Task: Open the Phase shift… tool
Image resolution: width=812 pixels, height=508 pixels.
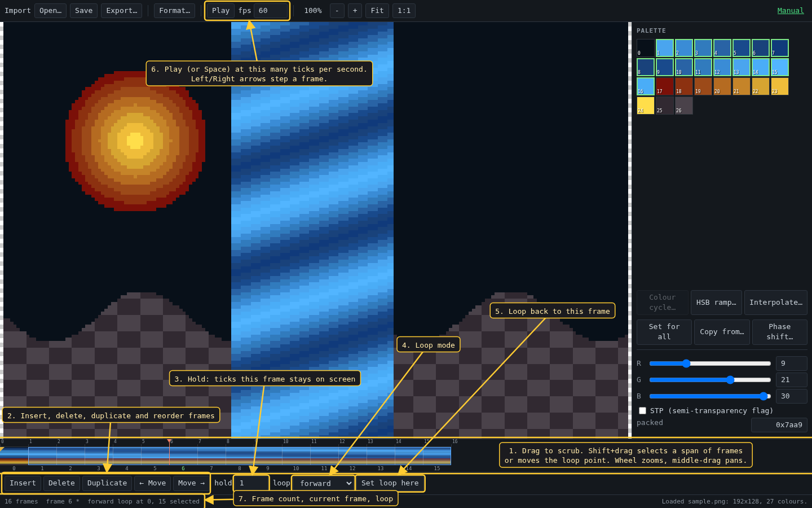Action: point(780,332)
